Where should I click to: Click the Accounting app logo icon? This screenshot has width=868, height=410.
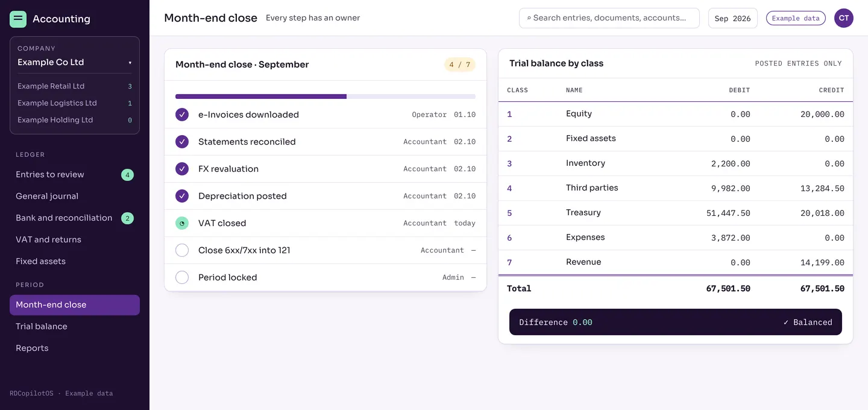click(18, 19)
